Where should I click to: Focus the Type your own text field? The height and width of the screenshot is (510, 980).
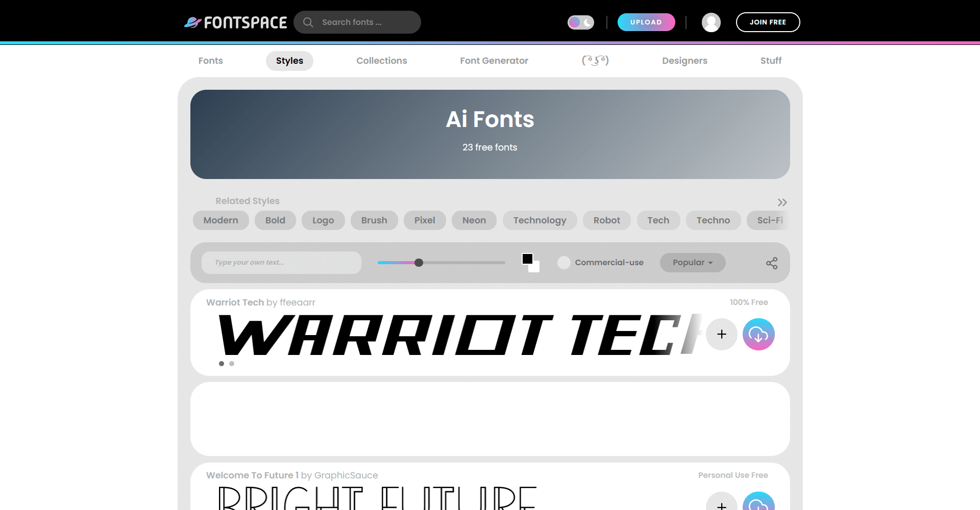281,263
